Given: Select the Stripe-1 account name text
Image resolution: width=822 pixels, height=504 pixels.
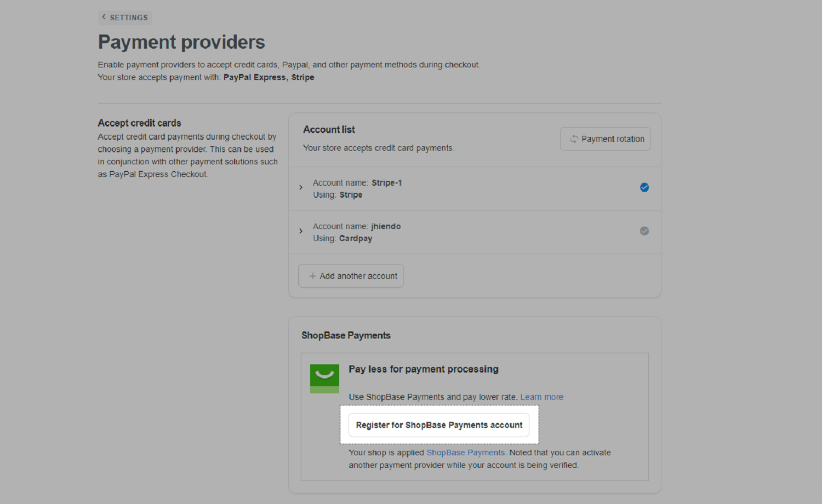Looking at the screenshot, I should (x=386, y=183).
